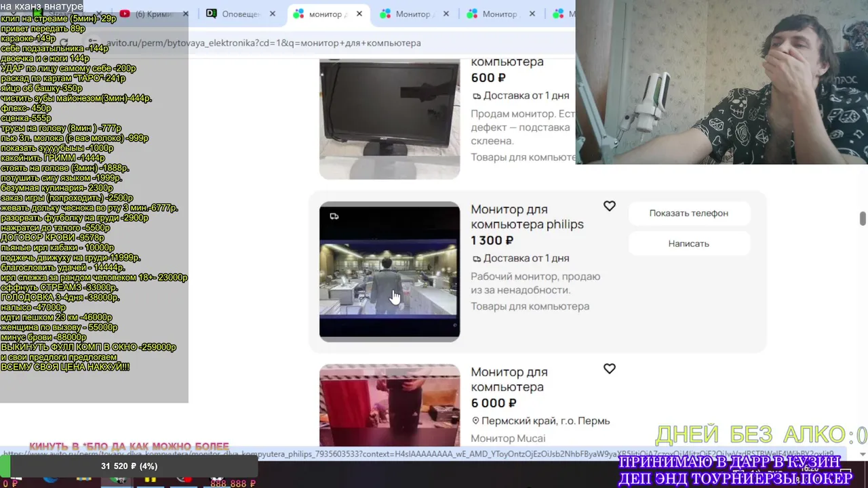
Task: Close the active "монитор д" tab
Action: pyautogui.click(x=359, y=14)
